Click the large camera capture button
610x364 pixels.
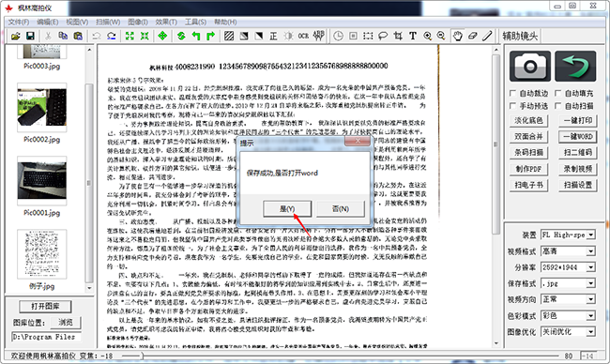tap(530, 66)
